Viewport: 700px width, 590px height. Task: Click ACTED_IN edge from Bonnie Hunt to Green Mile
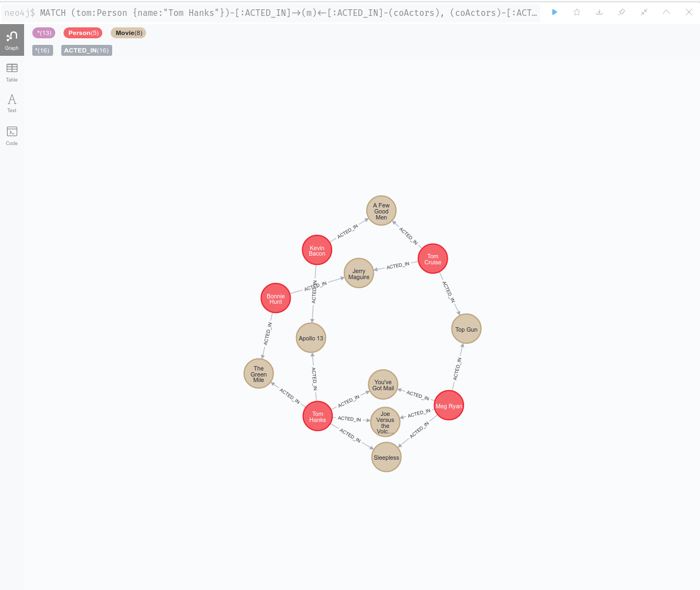tap(268, 333)
